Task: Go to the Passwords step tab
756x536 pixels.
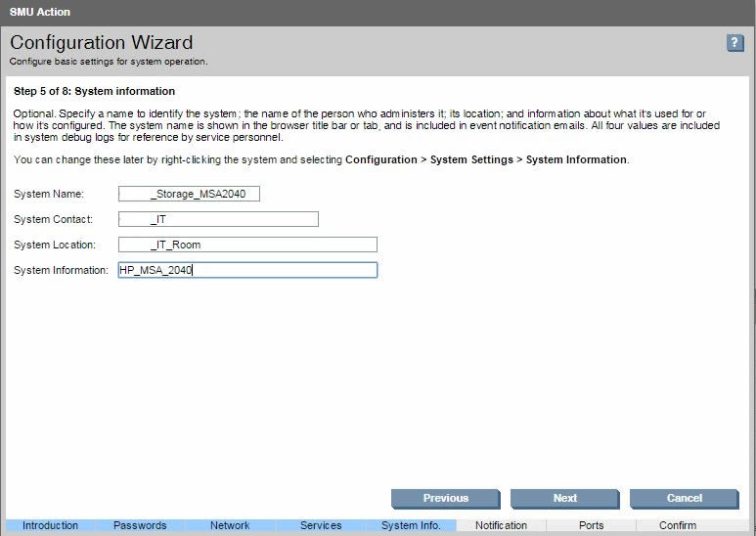Action: [x=140, y=525]
